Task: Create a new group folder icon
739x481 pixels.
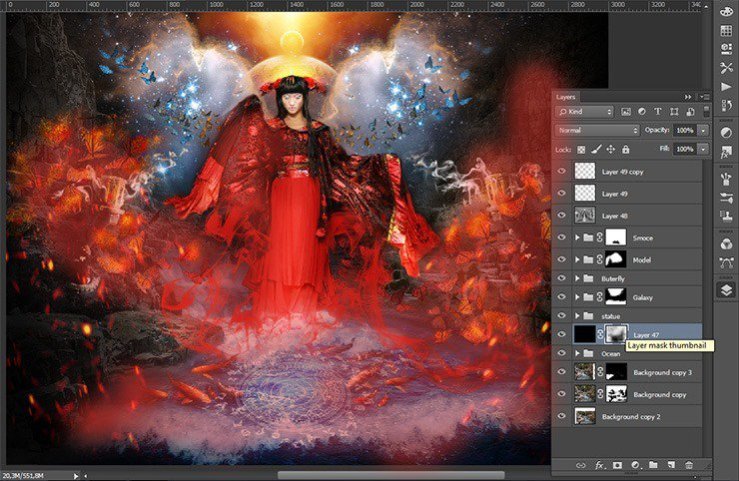Action: 653,465
